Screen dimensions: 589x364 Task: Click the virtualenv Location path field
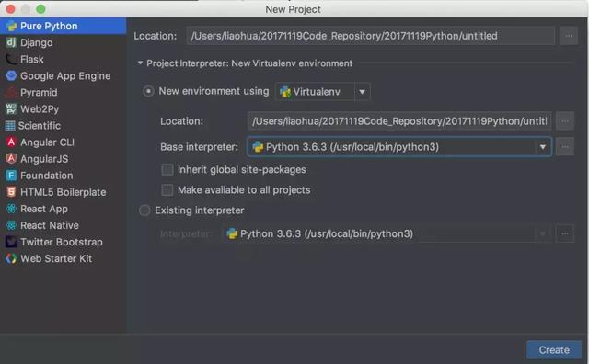tap(399, 120)
